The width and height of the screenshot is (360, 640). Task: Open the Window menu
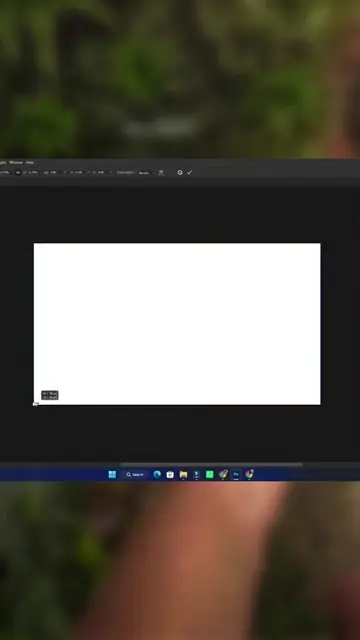16,162
